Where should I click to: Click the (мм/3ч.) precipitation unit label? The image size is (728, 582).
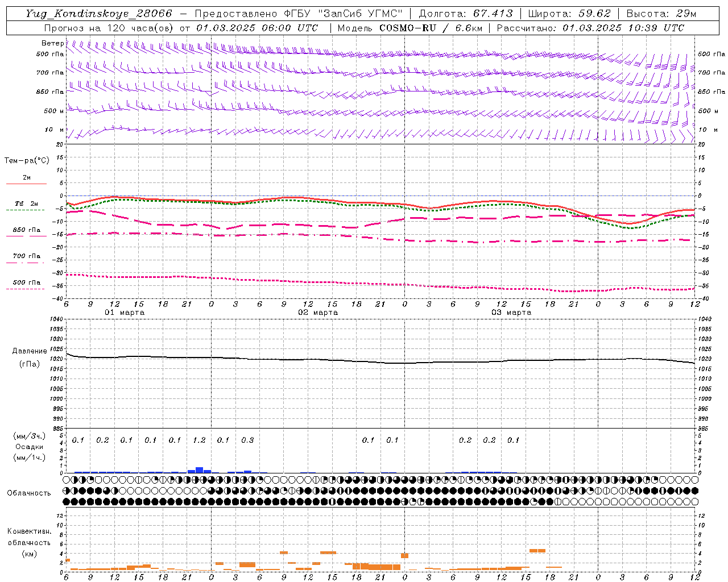tap(30, 436)
